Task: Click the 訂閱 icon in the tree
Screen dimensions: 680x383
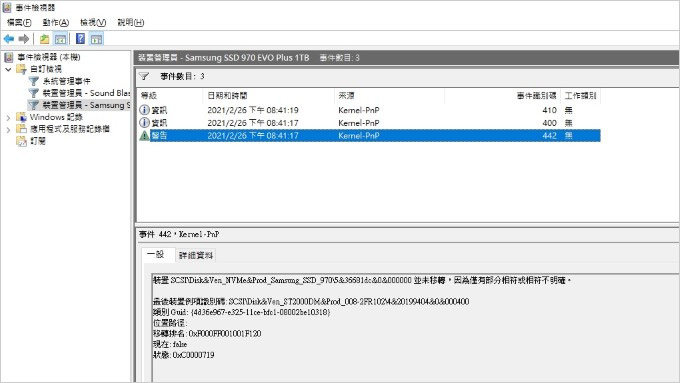Action: (x=21, y=141)
